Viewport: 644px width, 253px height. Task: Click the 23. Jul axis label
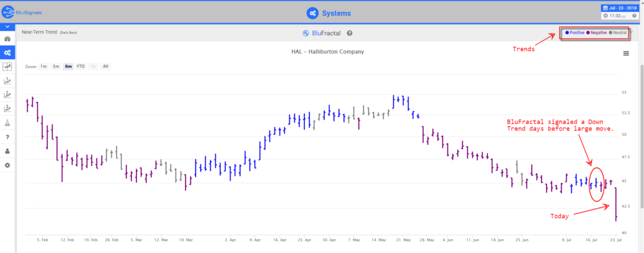616,239
